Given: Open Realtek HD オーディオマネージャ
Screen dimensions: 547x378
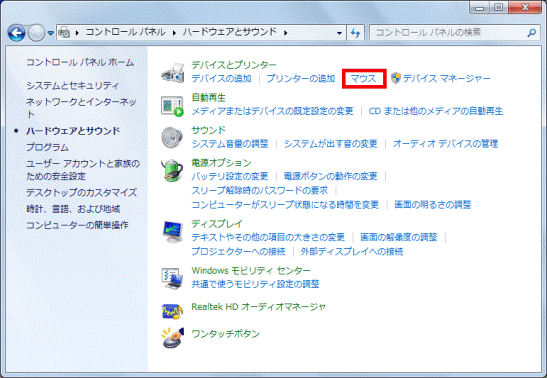Looking at the screenshot, I should 258,307.
